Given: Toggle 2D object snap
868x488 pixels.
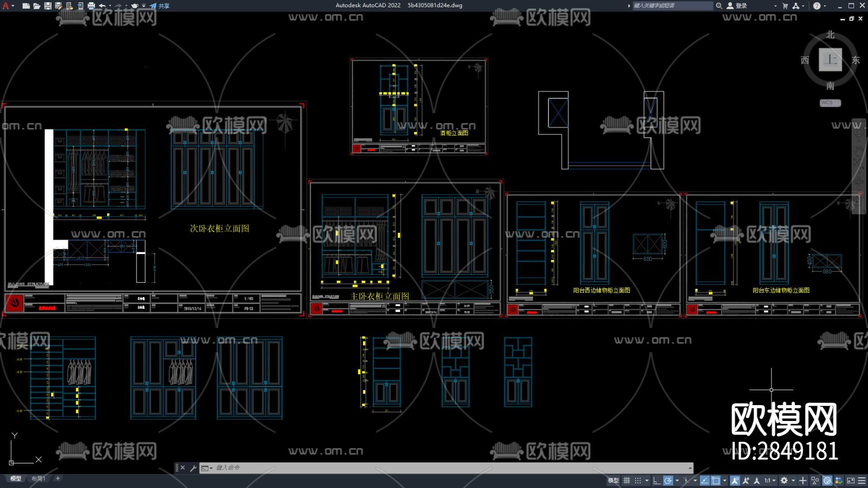Looking at the screenshot, I should tap(716, 480).
